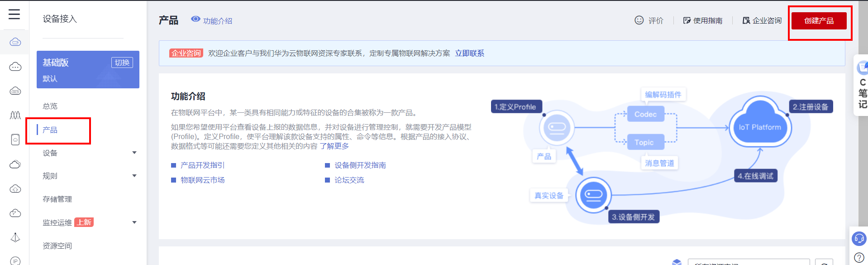Click the Topic box in diagram
This screenshot has height=265, width=868.
click(645, 142)
